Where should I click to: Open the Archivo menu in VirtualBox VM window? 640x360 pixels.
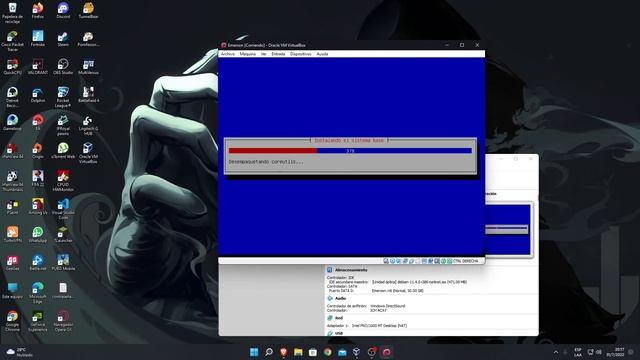point(228,54)
